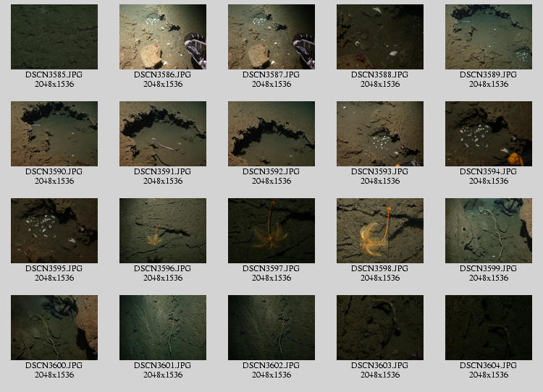Select the DSCN3604.JPG thumbnail
Screen dimensions: 543x392
[x=489, y=328]
